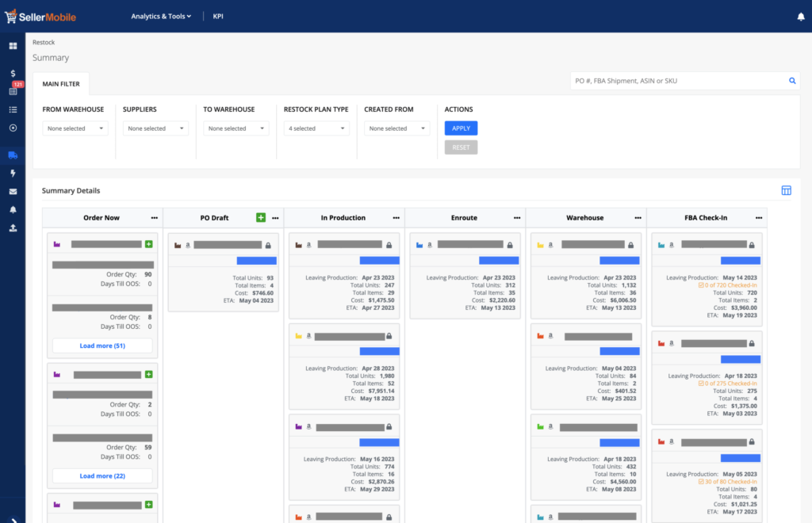
Task: Switch to table view icon in Summary Details
Action: point(786,190)
